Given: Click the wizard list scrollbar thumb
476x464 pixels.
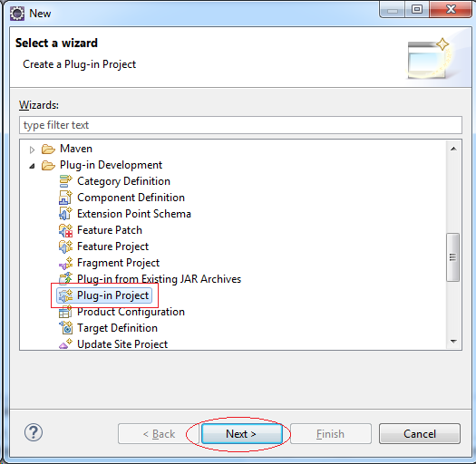Looking at the screenshot, I should [453, 257].
